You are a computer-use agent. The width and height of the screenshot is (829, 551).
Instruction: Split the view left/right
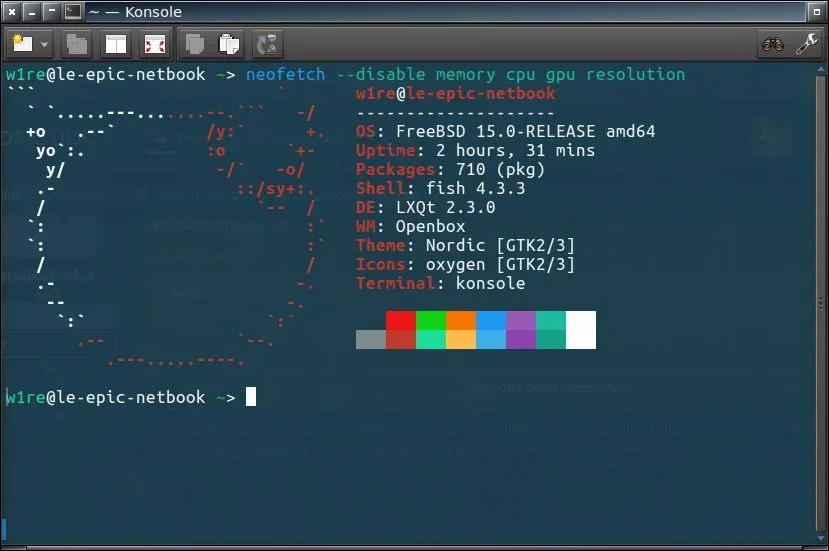(x=116, y=44)
